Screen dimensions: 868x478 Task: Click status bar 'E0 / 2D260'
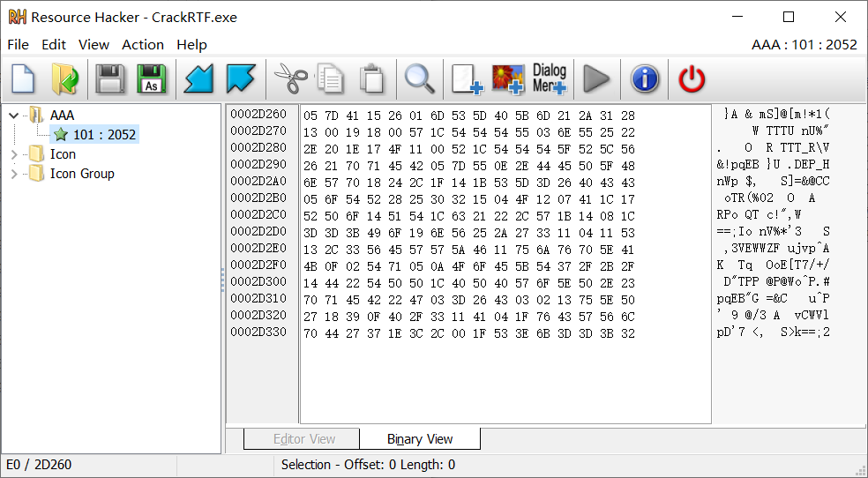tap(39, 465)
